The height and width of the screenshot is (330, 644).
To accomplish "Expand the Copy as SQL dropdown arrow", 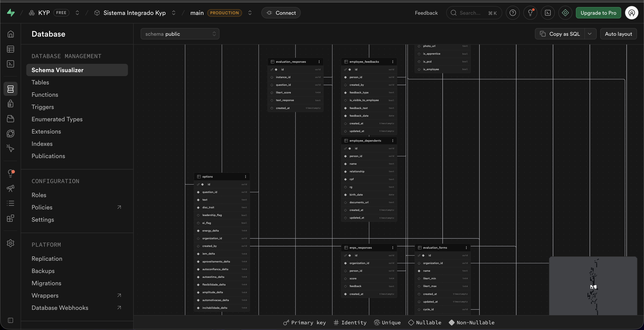I will [590, 34].
